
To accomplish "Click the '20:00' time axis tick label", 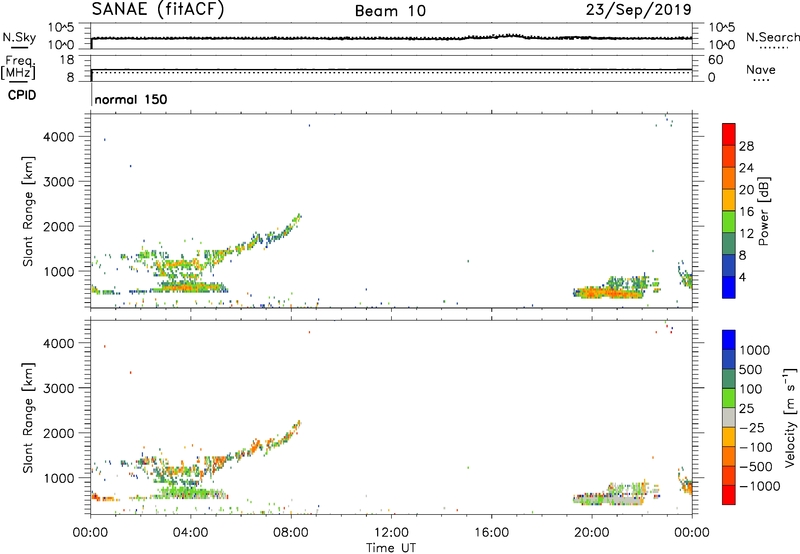I will pyautogui.click(x=591, y=533).
